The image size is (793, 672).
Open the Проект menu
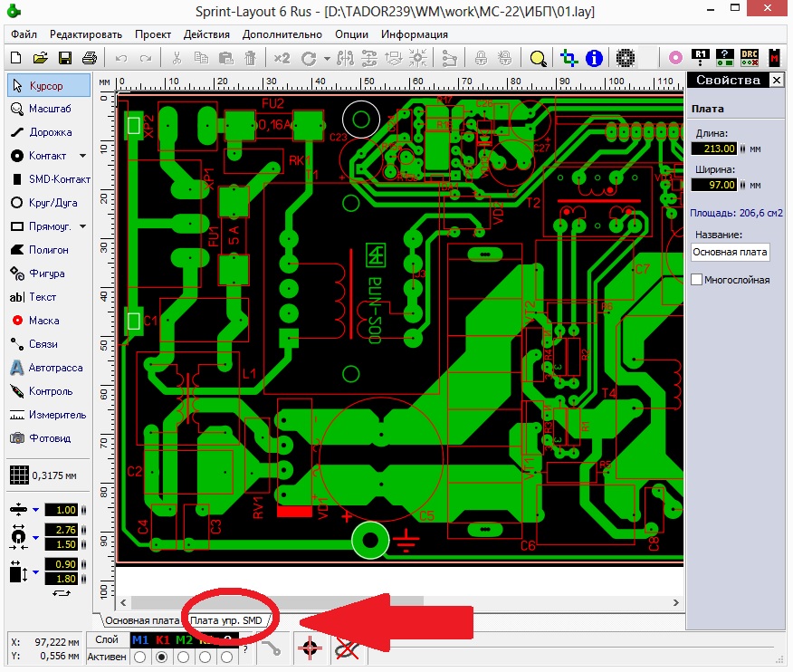(153, 34)
